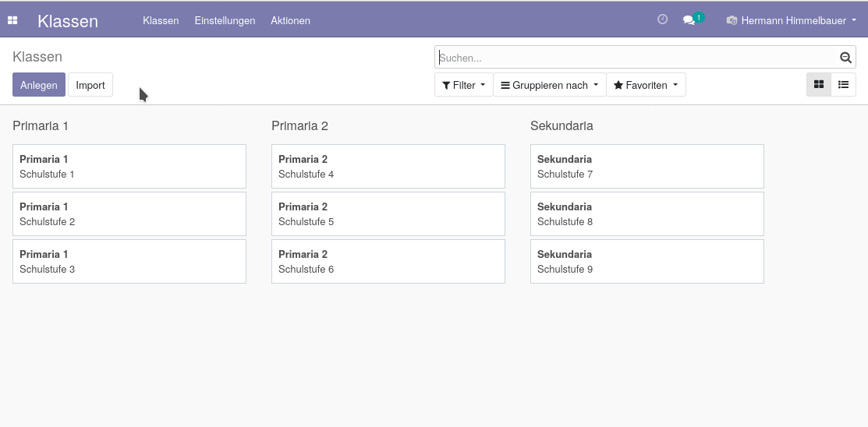Open the apps grid menu icon

[12, 20]
